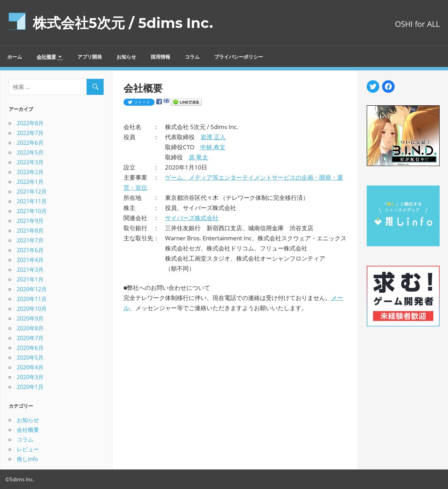
Task: Open archive 2020年7月
Action: [30, 338]
